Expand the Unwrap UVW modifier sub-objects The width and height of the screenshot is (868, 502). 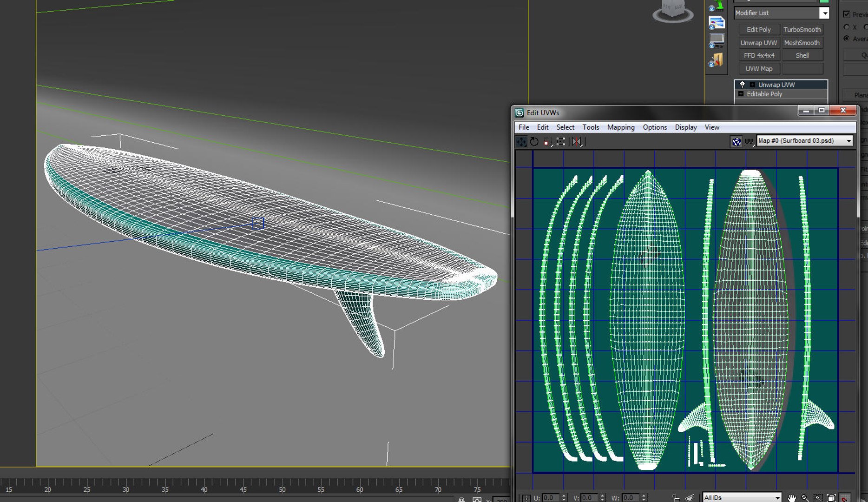point(752,85)
